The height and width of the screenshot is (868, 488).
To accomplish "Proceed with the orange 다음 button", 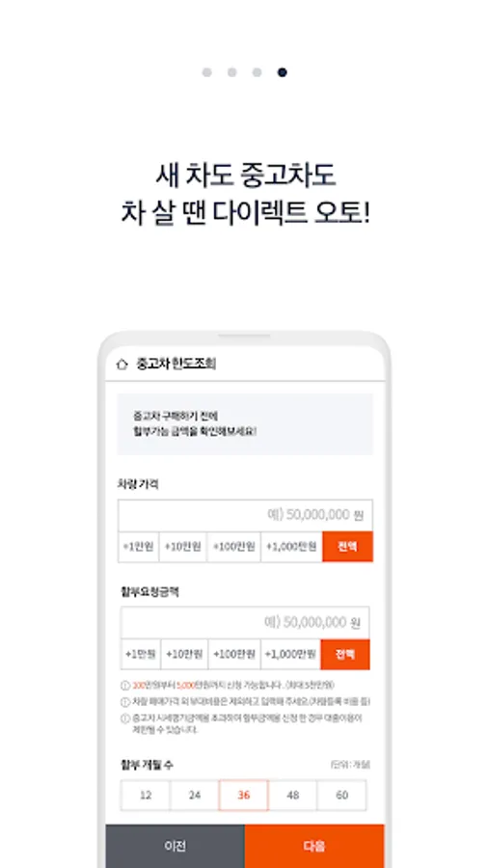I will (314, 846).
